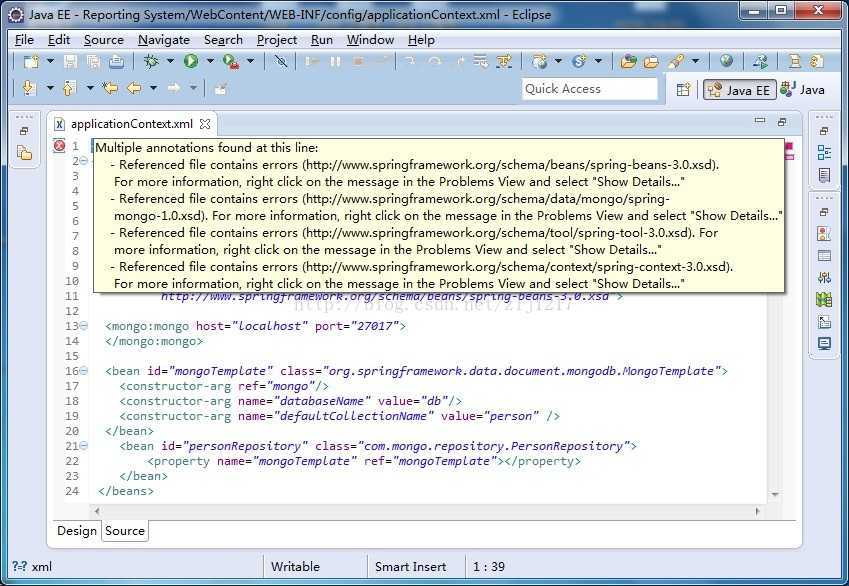This screenshot has height=586, width=849.
Task: Open the Help menu
Action: (421, 40)
